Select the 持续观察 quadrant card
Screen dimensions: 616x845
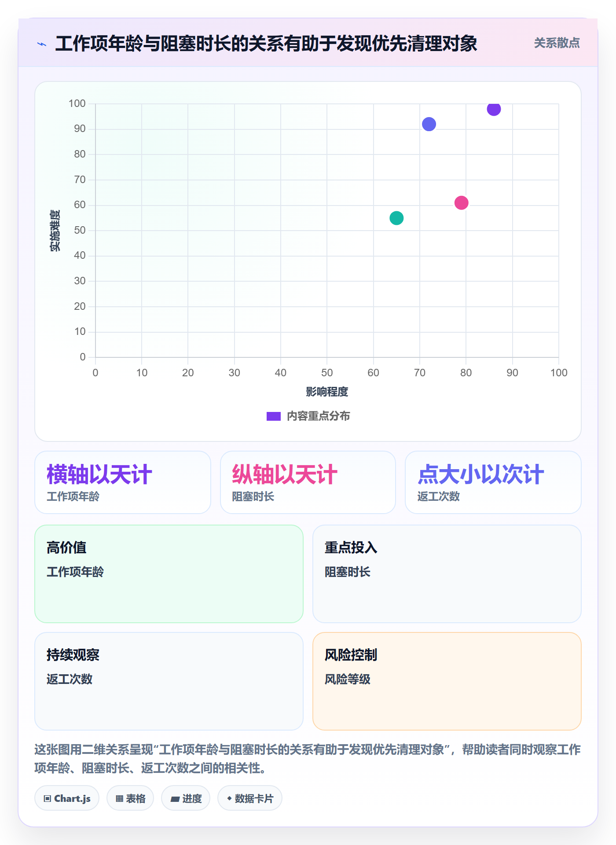pyautogui.click(x=169, y=681)
